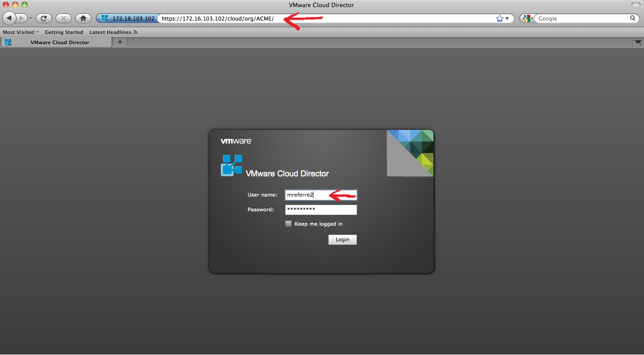
Task: Open a new tab with plus button
Action: point(120,43)
